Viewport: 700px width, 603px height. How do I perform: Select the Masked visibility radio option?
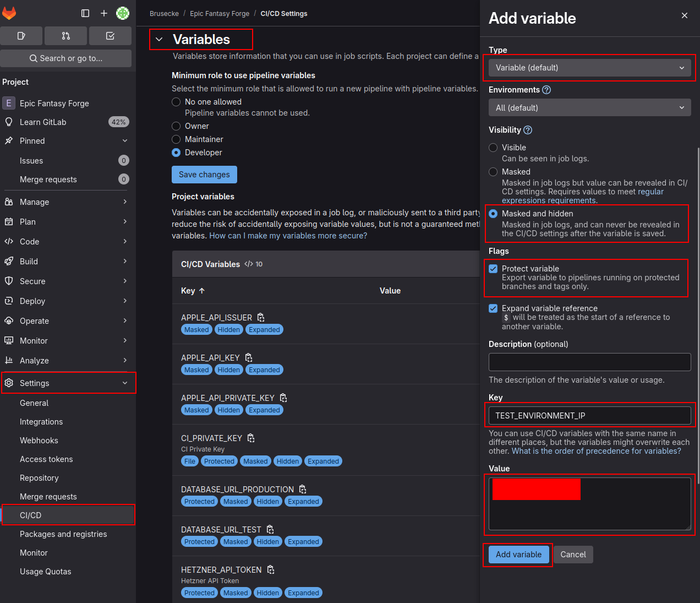[x=493, y=172]
